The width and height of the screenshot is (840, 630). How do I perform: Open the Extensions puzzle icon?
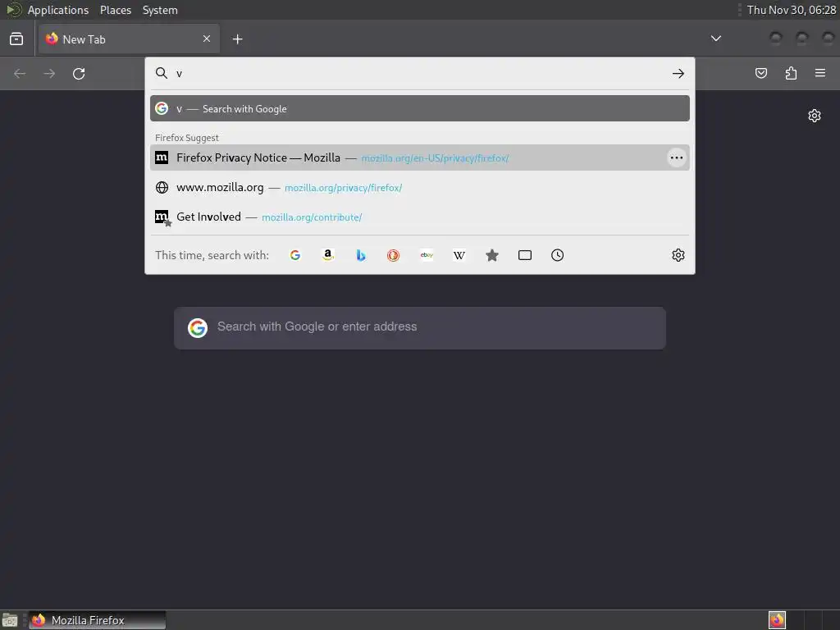pyautogui.click(x=791, y=73)
